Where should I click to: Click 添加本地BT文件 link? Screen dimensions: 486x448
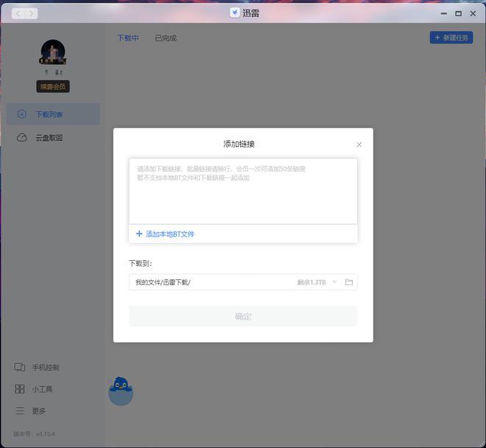170,234
